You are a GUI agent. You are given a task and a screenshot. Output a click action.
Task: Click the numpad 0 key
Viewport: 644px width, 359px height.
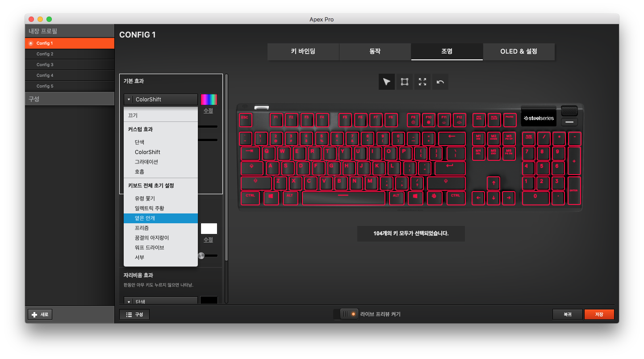(535, 198)
